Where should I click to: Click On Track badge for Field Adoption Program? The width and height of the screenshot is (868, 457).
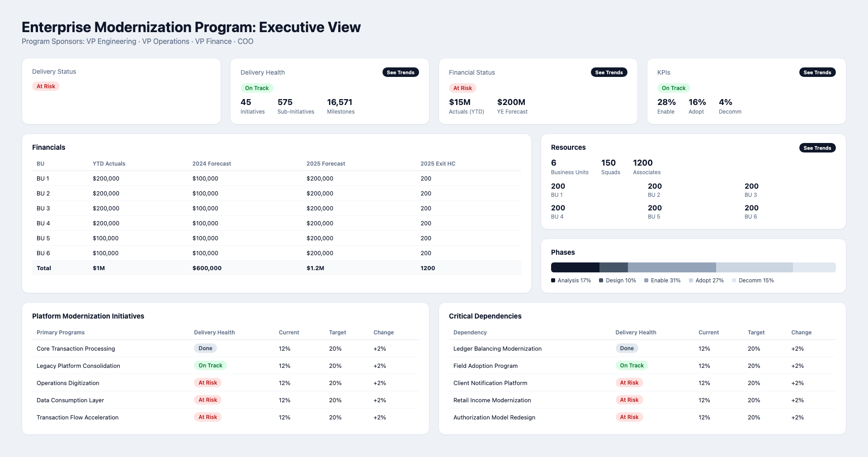(x=632, y=366)
